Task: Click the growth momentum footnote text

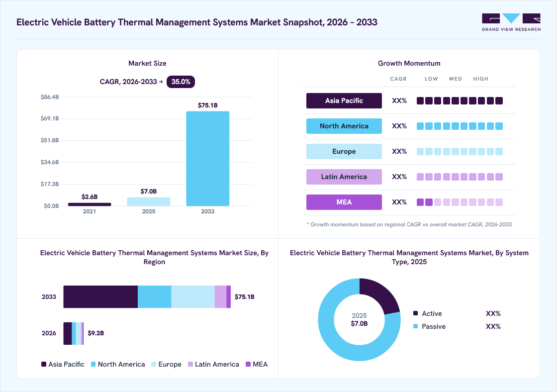Action: click(409, 225)
